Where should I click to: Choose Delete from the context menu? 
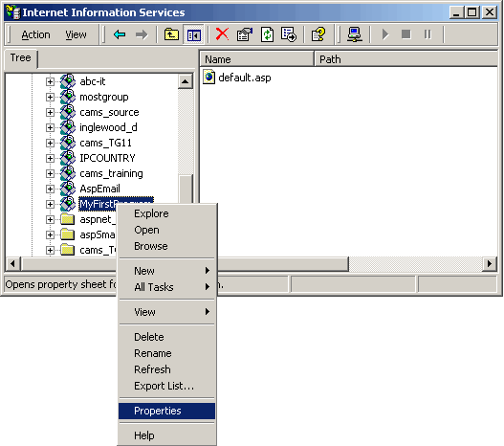pyautogui.click(x=166, y=337)
